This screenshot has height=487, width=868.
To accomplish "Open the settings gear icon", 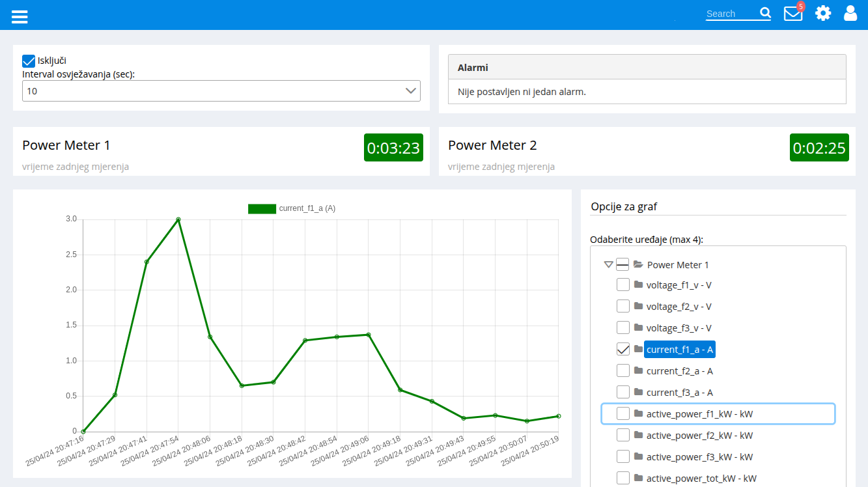I will (823, 13).
